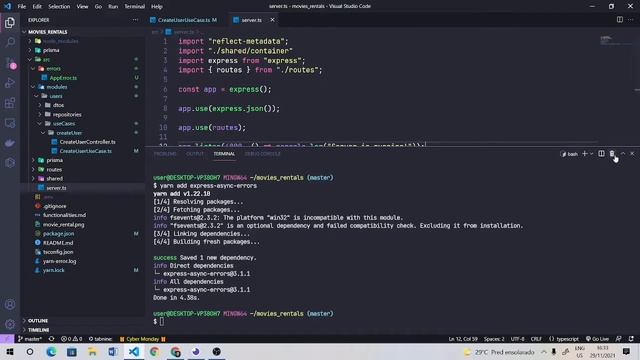
Task: Open Windows Start menu
Action: [x=10, y=352]
